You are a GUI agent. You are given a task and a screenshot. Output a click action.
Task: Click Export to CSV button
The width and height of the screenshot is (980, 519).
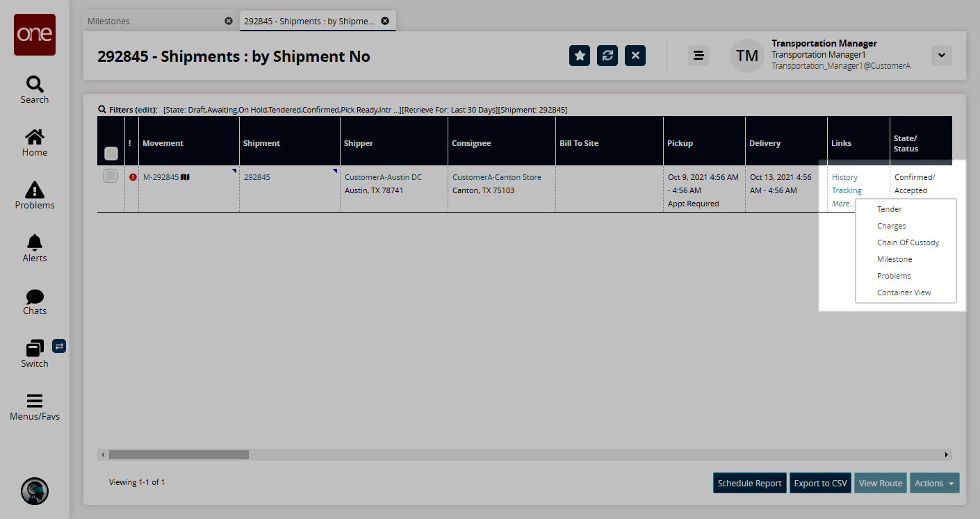821,484
